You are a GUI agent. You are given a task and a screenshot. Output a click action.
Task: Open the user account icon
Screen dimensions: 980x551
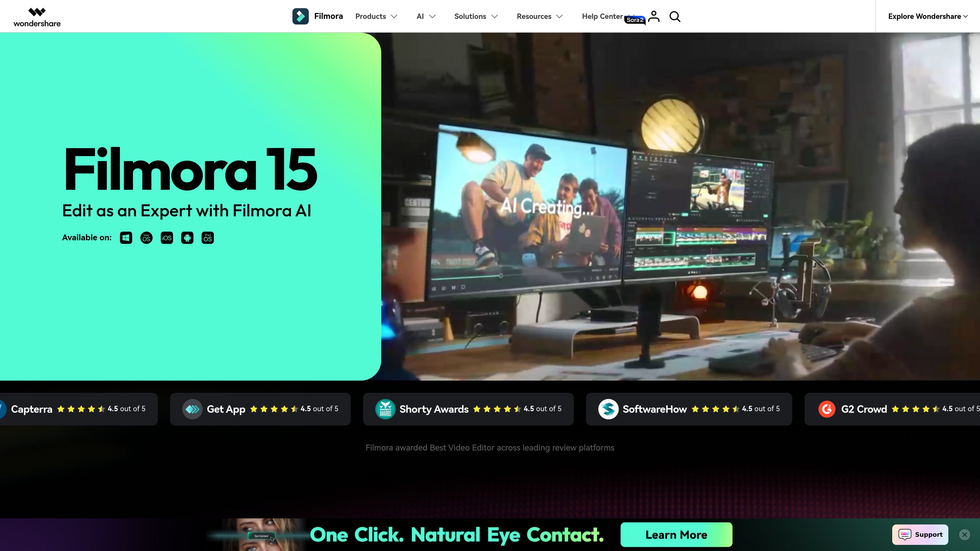(654, 16)
